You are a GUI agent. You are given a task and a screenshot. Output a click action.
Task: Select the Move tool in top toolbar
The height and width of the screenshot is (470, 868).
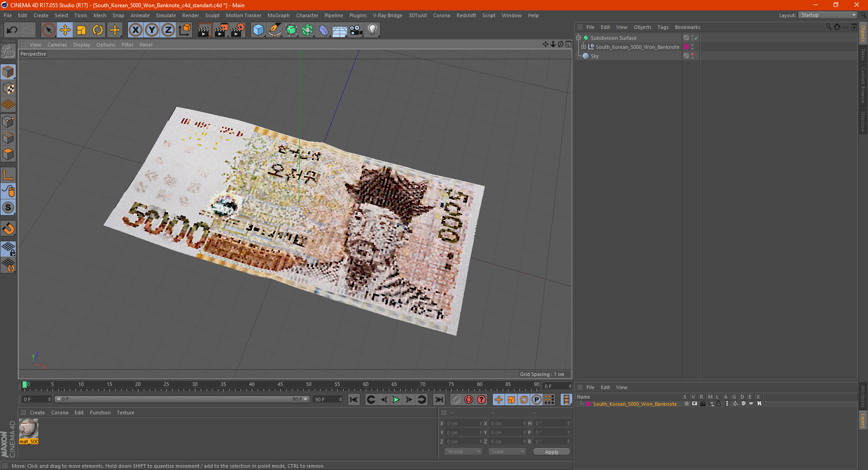pyautogui.click(x=65, y=30)
